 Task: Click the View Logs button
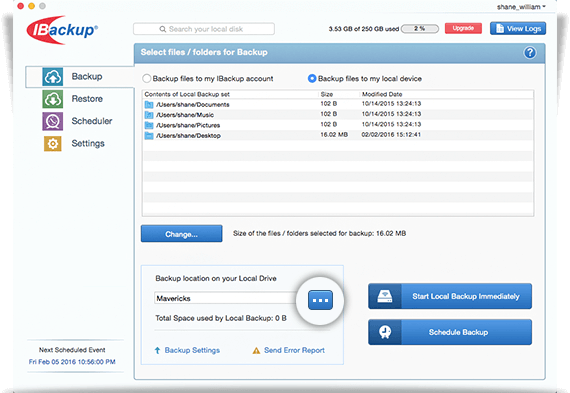(518, 28)
